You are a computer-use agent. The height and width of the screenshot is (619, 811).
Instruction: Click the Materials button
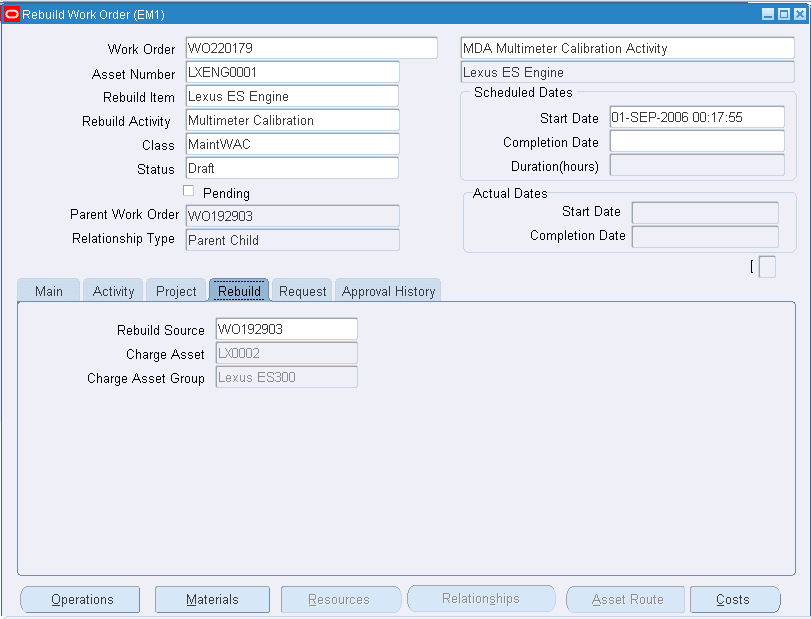pos(212,599)
